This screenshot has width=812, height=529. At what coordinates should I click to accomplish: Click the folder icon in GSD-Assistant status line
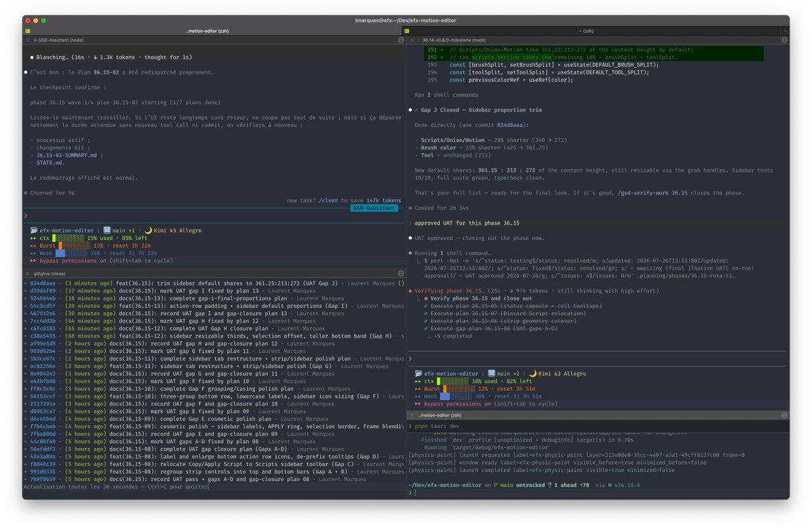tap(34, 231)
